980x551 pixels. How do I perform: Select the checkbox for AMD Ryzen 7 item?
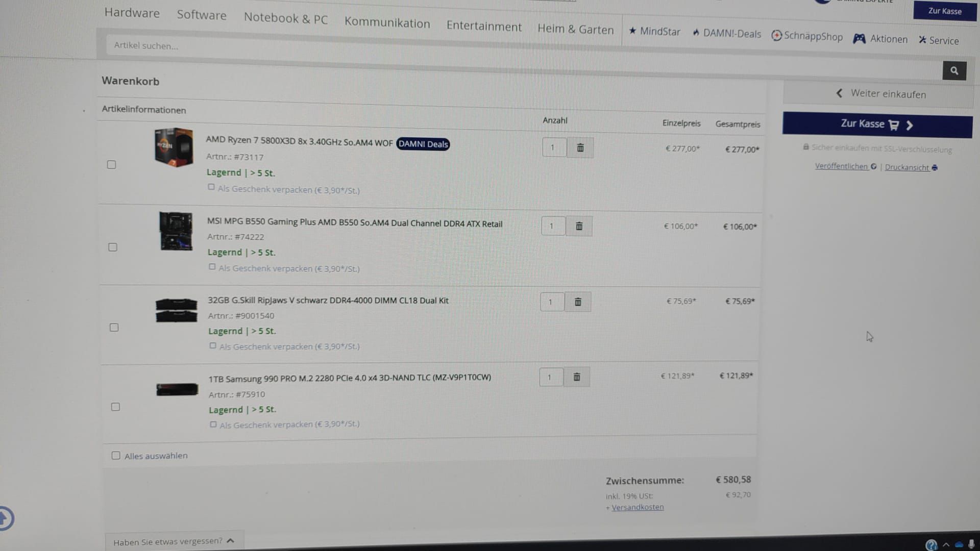point(111,165)
